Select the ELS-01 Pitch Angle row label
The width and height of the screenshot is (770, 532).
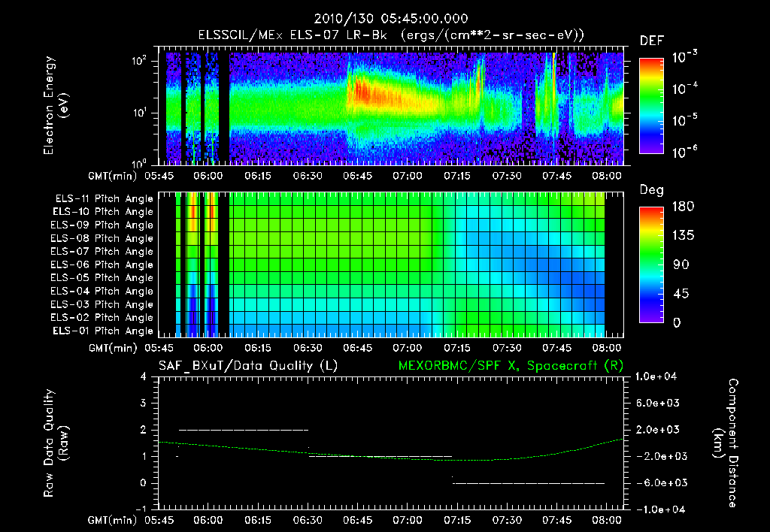pos(103,331)
